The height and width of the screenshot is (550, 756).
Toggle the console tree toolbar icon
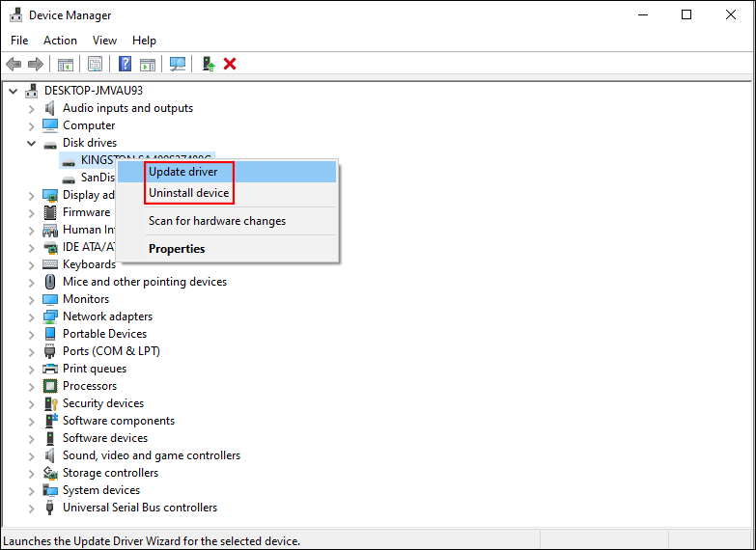coord(66,64)
